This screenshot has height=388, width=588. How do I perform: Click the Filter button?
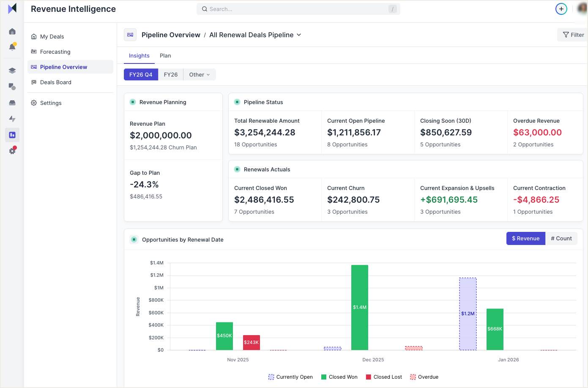pos(573,35)
